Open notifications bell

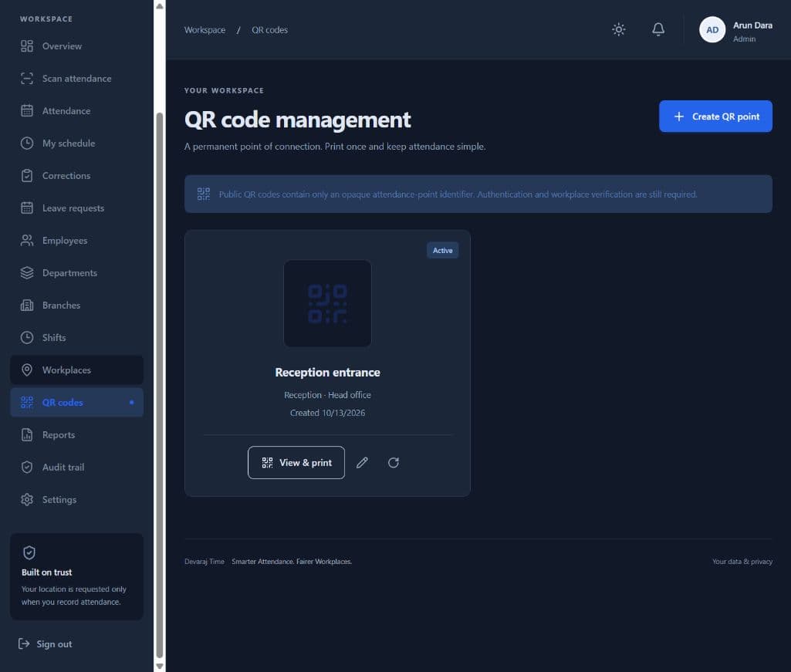(x=657, y=29)
